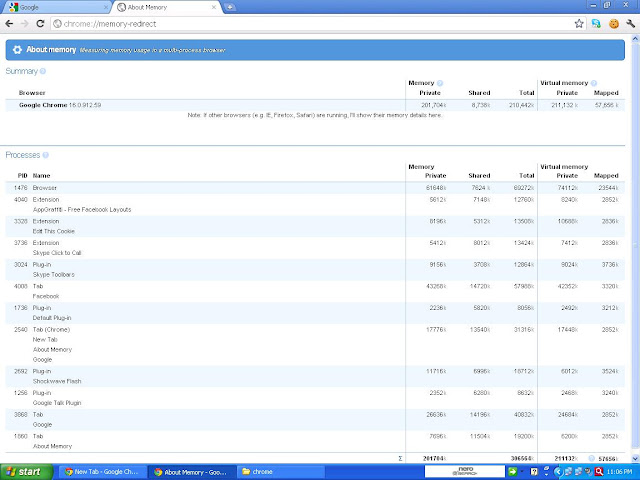Click the green Nero search go arrow
The image size is (640, 480).
pos(512,472)
